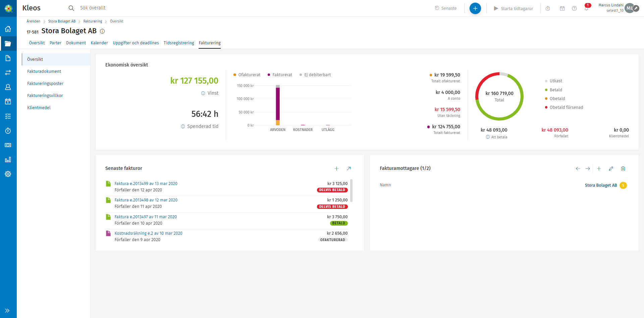Select Faktureringsposter in side menu
This screenshot has height=318, width=644.
click(45, 84)
